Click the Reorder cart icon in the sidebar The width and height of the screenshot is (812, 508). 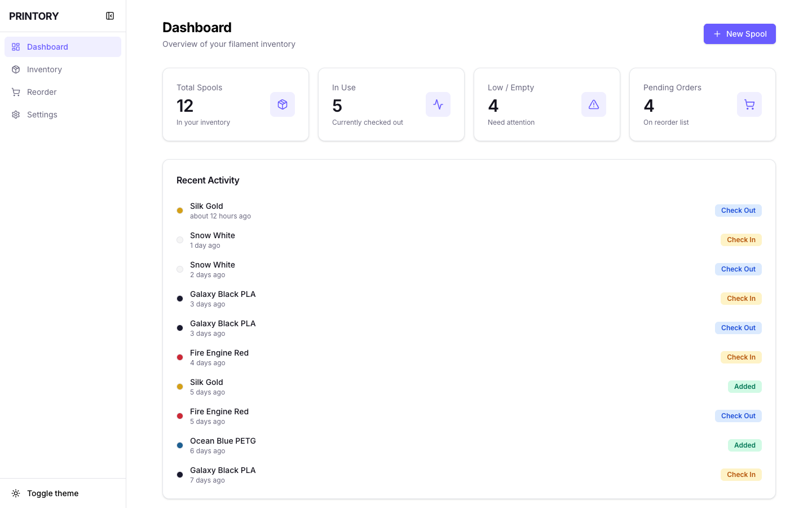15,92
